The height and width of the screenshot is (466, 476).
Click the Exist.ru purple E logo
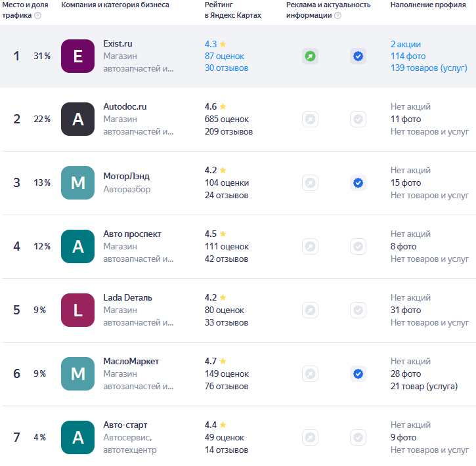click(x=77, y=56)
